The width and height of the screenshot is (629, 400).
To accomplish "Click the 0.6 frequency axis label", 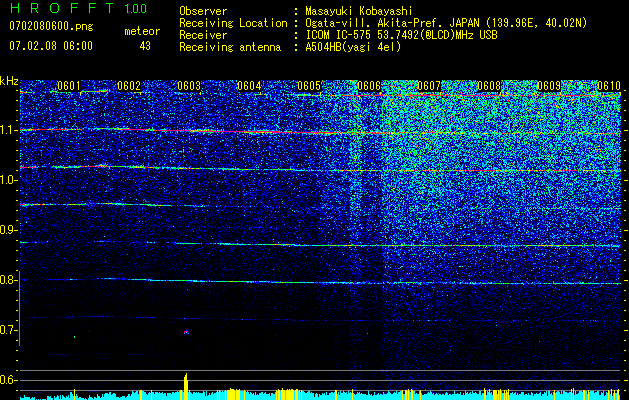I will [9, 380].
